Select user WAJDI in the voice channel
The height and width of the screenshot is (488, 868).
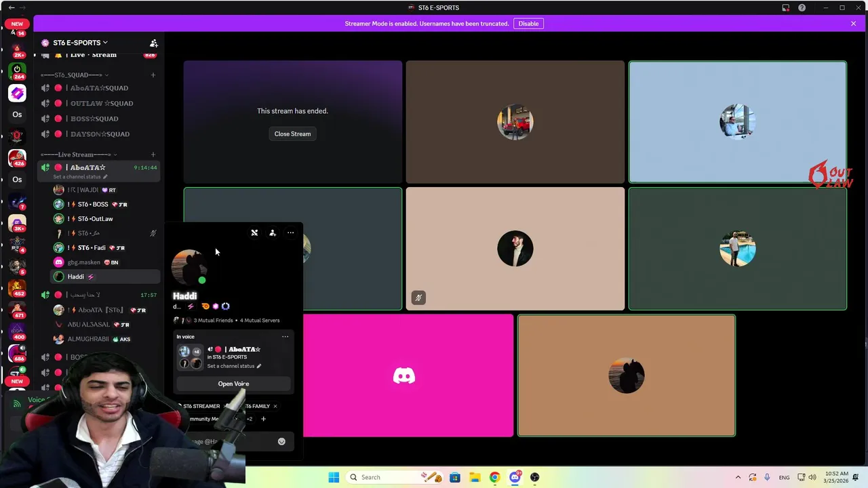pyautogui.click(x=104, y=190)
